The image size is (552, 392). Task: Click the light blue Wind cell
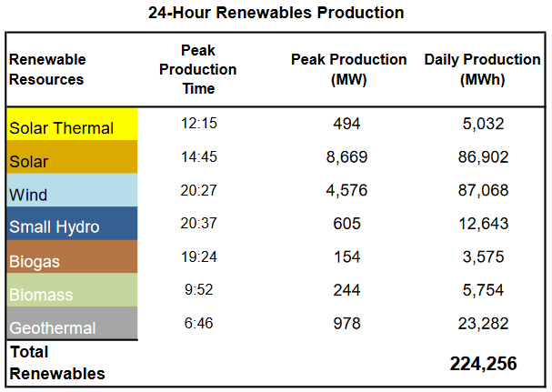[x=71, y=192]
